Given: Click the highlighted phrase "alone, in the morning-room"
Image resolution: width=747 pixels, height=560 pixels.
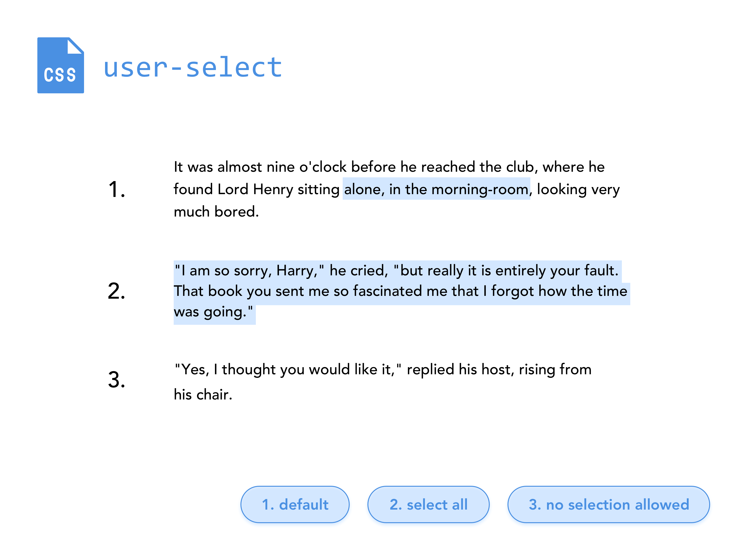Looking at the screenshot, I should (x=436, y=189).
